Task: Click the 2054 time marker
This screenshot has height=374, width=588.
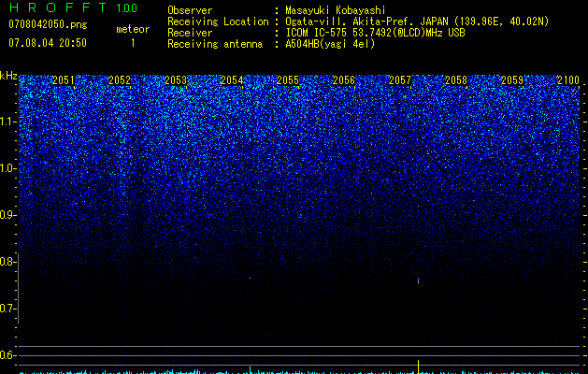Action: pyautogui.click(x=232, y=80)
